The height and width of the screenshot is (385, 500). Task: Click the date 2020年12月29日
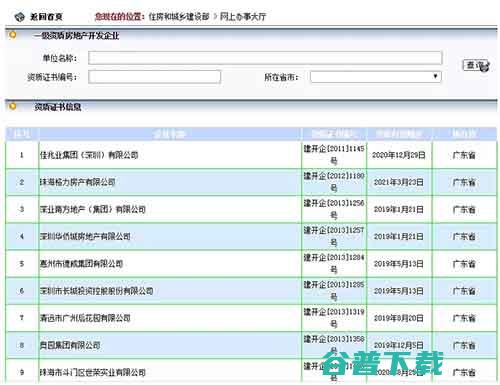coord(399,155)
